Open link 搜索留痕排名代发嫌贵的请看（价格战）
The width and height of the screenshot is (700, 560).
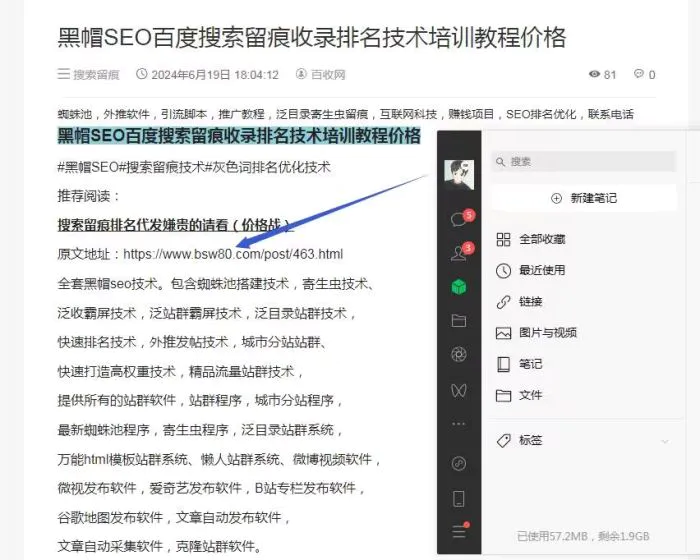click(175, 225)
